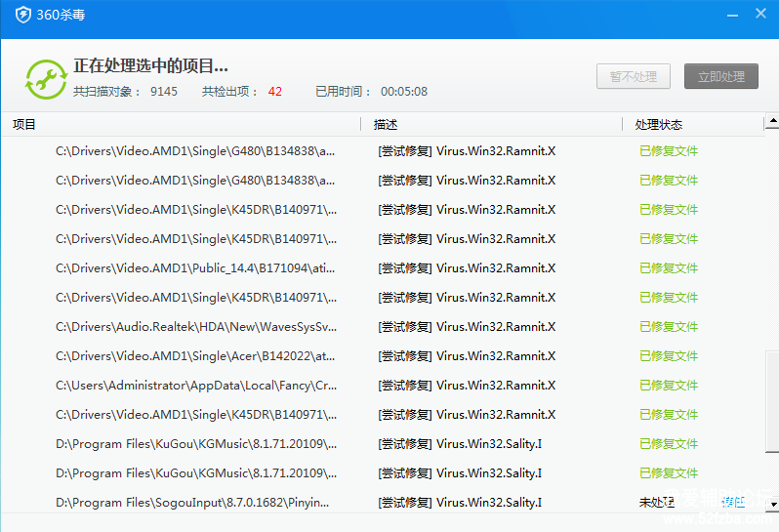Click the 360杀毒 title text
The height and width of the screenshot is (532, 779).
click(x=61, y=15)
